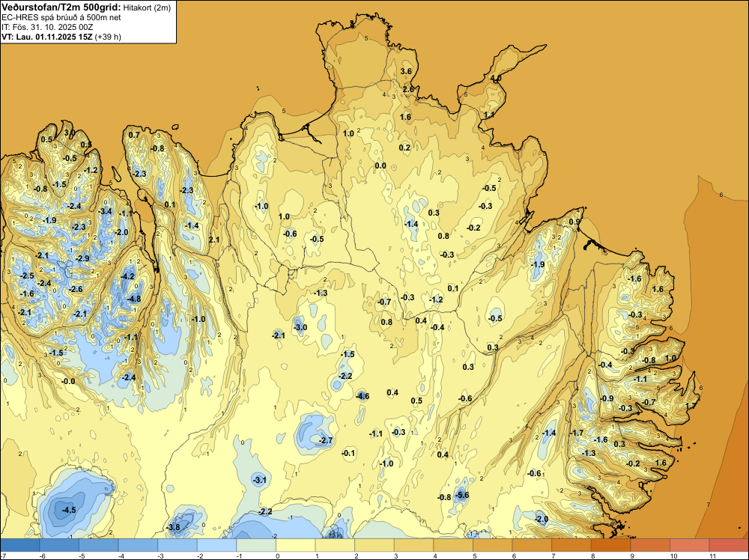Click the initial time 'IT: Fös. 31. 10. 2025 00Z'
This screenshot has width=749, height=560.
47,27
